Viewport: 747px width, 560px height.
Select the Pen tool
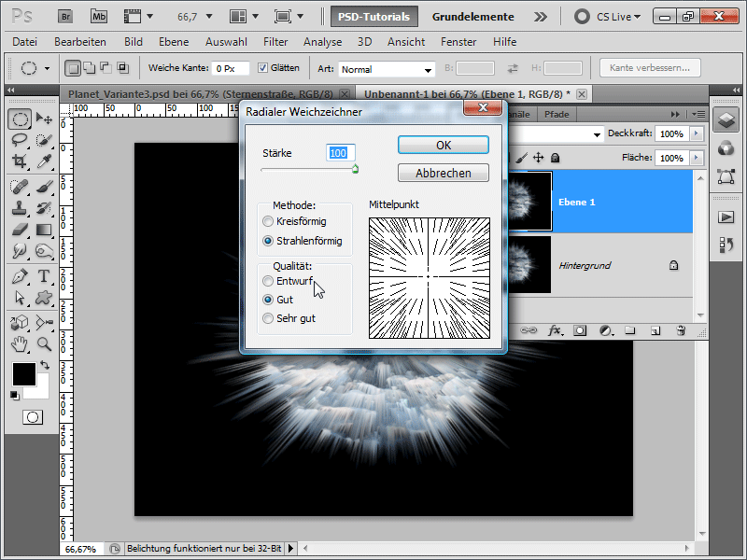click(20, 275)
